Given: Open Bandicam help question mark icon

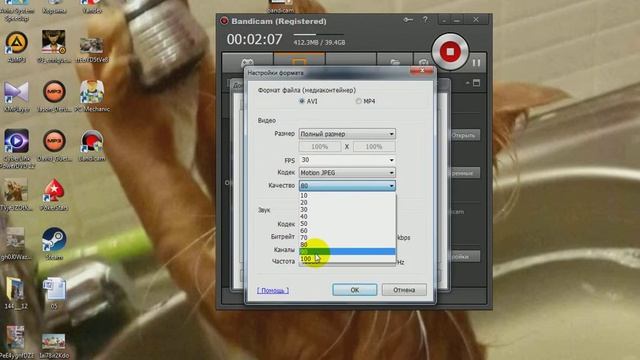Looking at the screenshot, I should click(425, 20).
